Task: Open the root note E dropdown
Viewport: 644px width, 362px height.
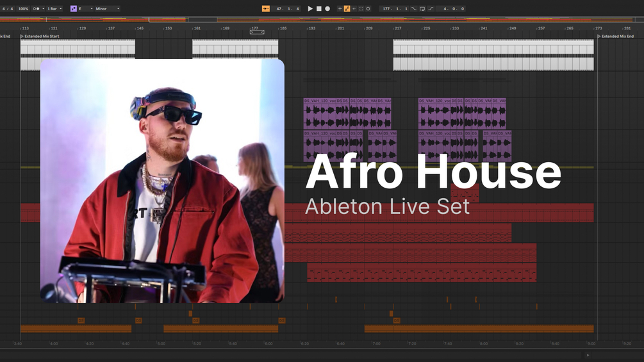Action: (x=86, y=8)
